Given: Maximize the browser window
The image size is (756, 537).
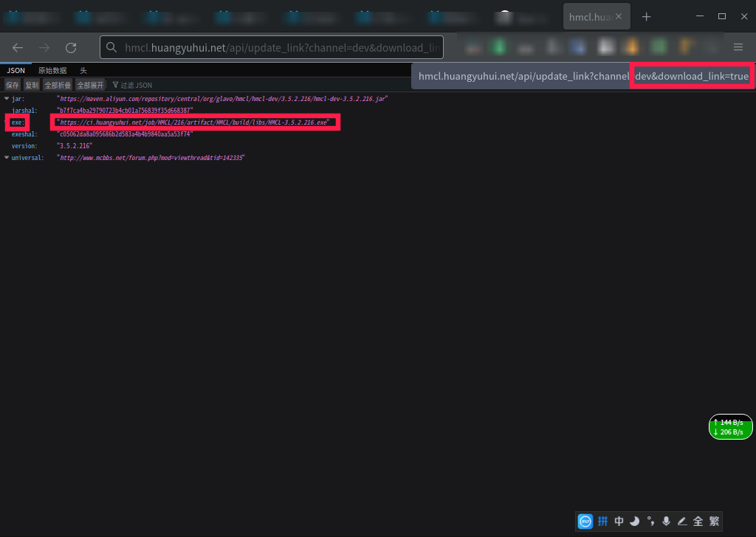Looking at the screenshot, I should (x=722, y=16).
